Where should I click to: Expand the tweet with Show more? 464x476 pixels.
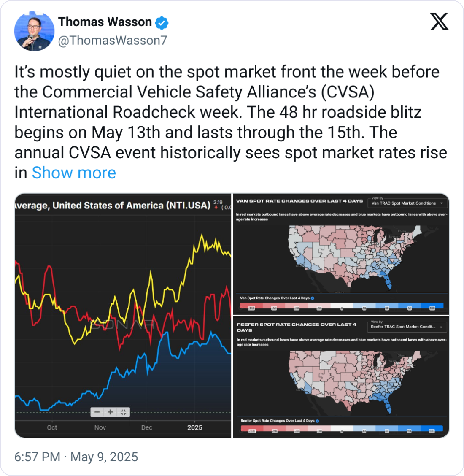point(74,173)
